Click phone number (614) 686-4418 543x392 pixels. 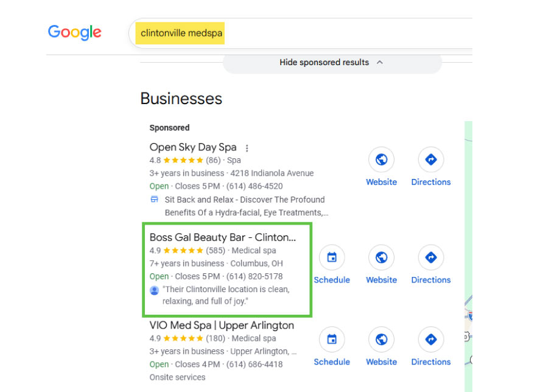[x=254, y=364]
